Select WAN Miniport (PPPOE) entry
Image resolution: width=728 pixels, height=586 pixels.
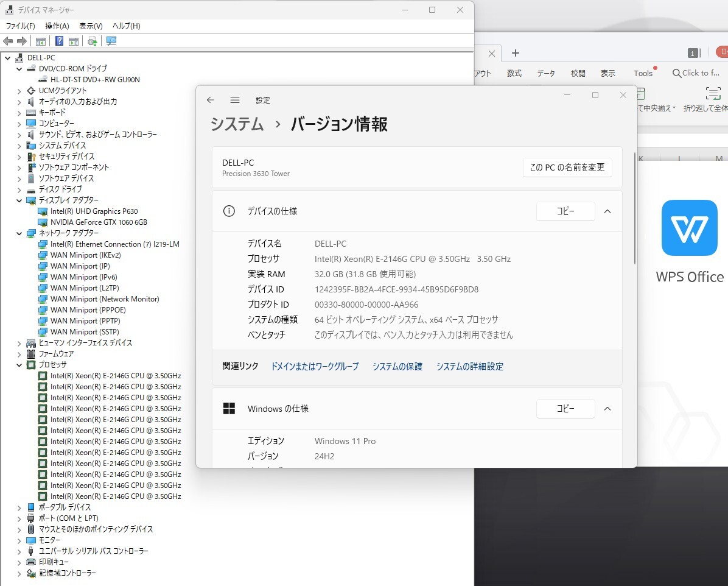(x=88, y=310)
